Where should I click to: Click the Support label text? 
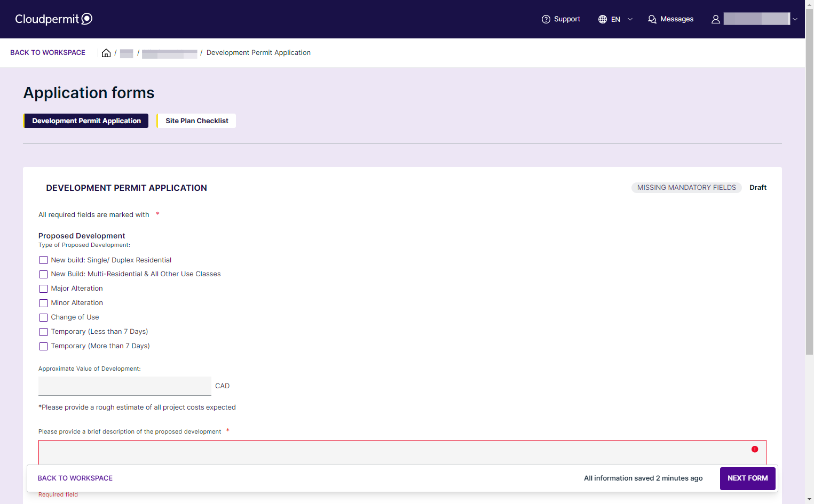pyautogui.click(x=567, y=19)
